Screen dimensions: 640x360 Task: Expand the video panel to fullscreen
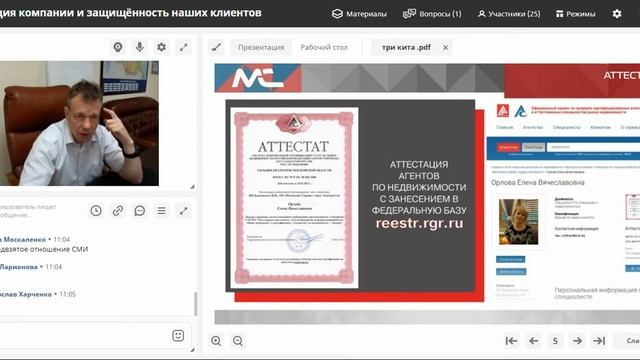coord(184,47)
